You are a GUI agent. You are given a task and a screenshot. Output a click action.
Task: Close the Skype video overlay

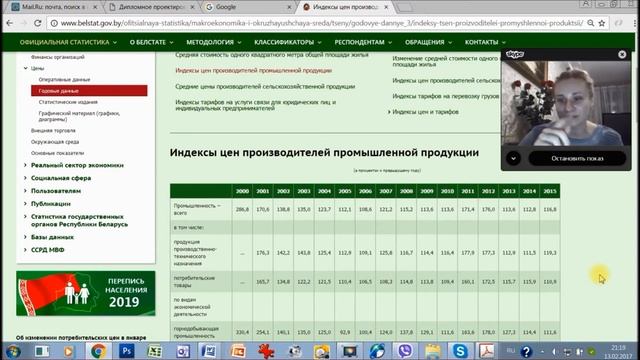(x=622, y=54)
